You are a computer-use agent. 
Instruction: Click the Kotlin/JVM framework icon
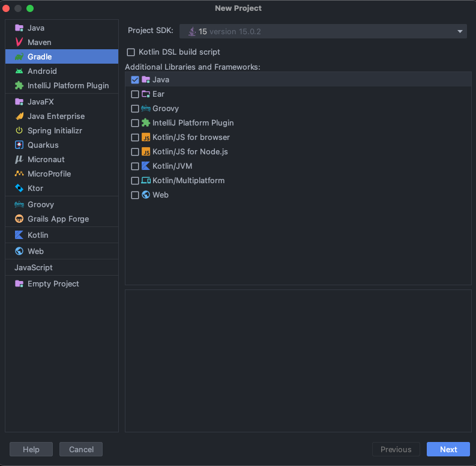point(146,166)
